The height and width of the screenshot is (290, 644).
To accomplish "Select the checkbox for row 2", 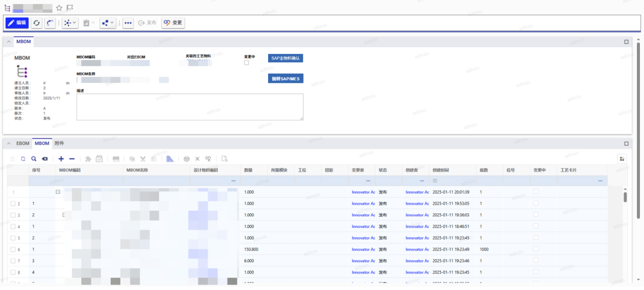I will 13,204.
